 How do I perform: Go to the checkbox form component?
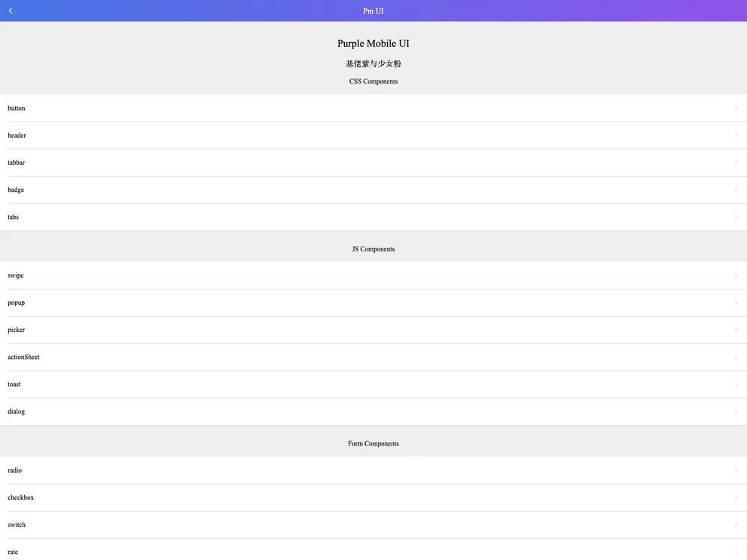pos(21,498)
